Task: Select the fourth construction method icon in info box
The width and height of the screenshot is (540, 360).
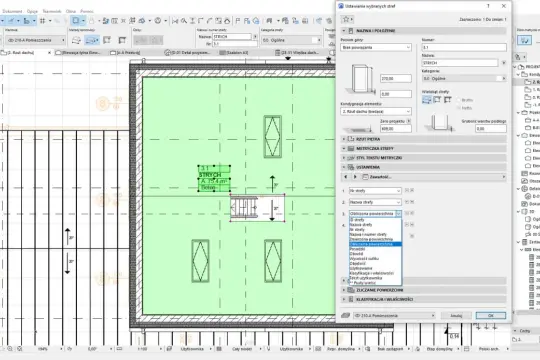Action: click(122, 40)
